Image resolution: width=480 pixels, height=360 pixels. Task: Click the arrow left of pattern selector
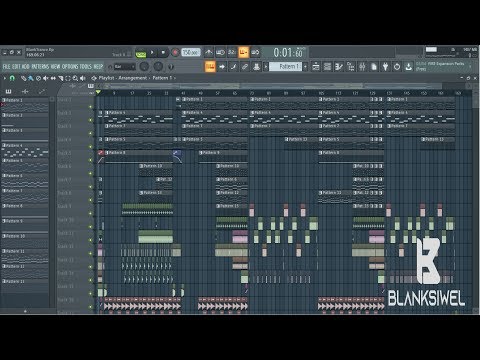[266, 67]
